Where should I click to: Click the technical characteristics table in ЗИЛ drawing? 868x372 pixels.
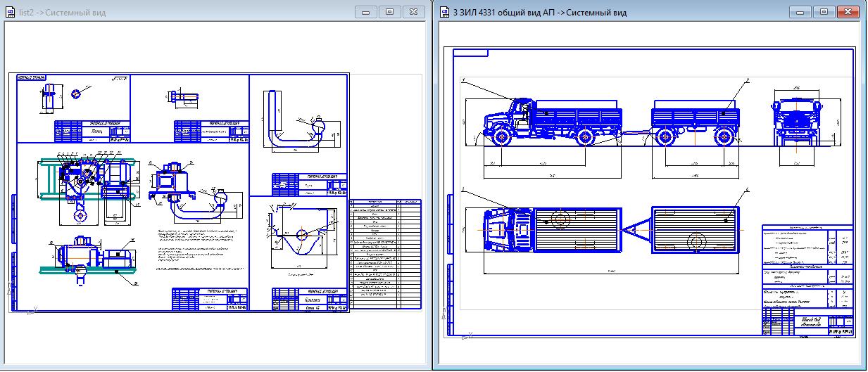[808, 267]
